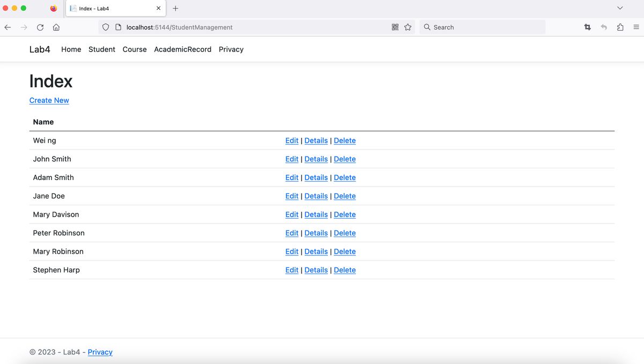Delete the Peter Robinson record
Viewport: 644px width, 364px height.
[x=345, y=233]
